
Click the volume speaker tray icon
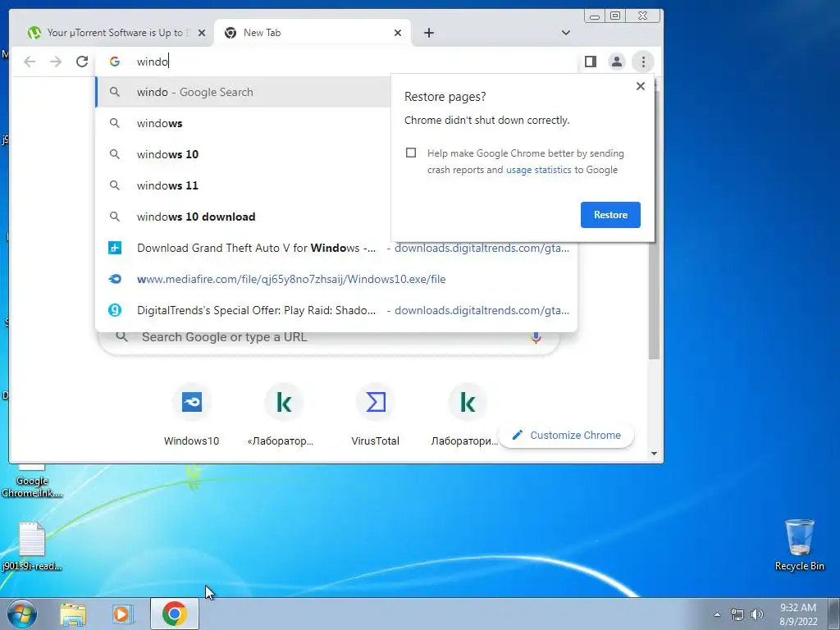pos(757,614)
